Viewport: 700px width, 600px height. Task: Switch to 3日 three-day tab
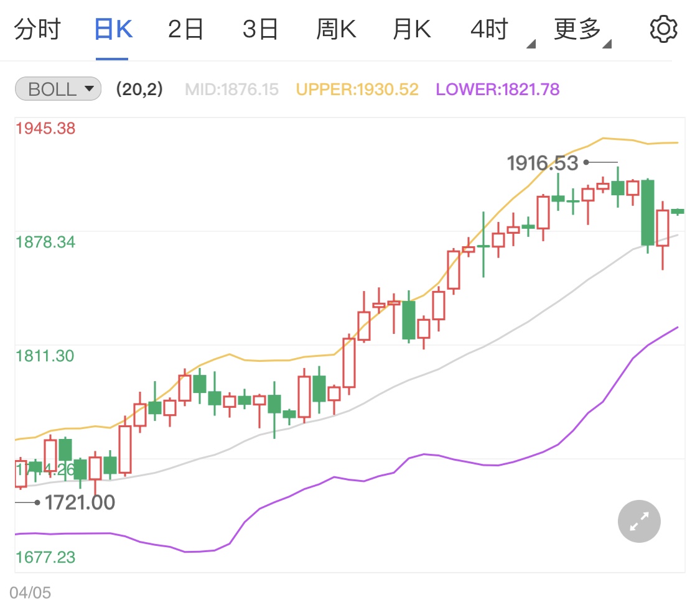click(260, 29)
